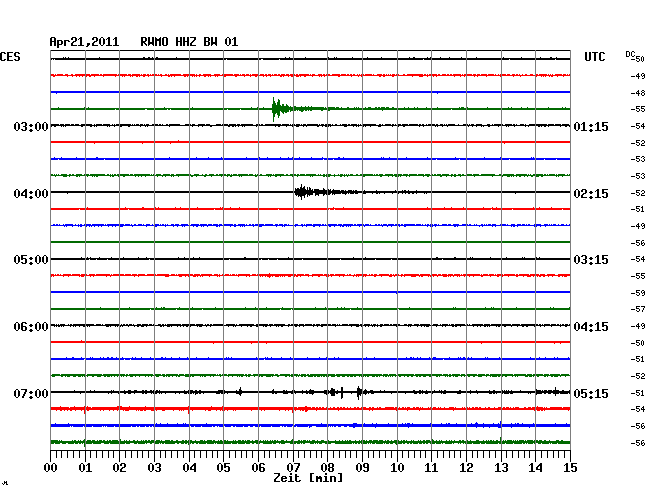
Task: Pick minute 06 on the time axis
Action: click(258, 468)
